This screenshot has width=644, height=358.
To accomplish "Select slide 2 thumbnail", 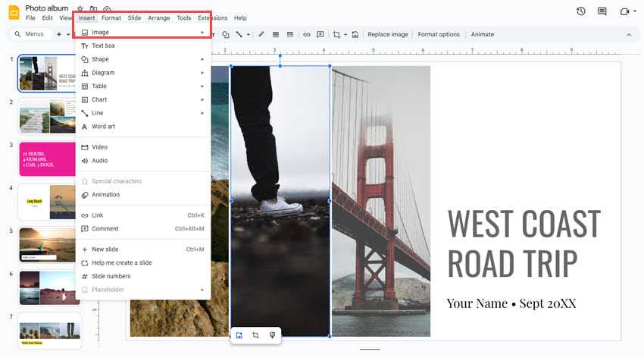I will (47, 116).
